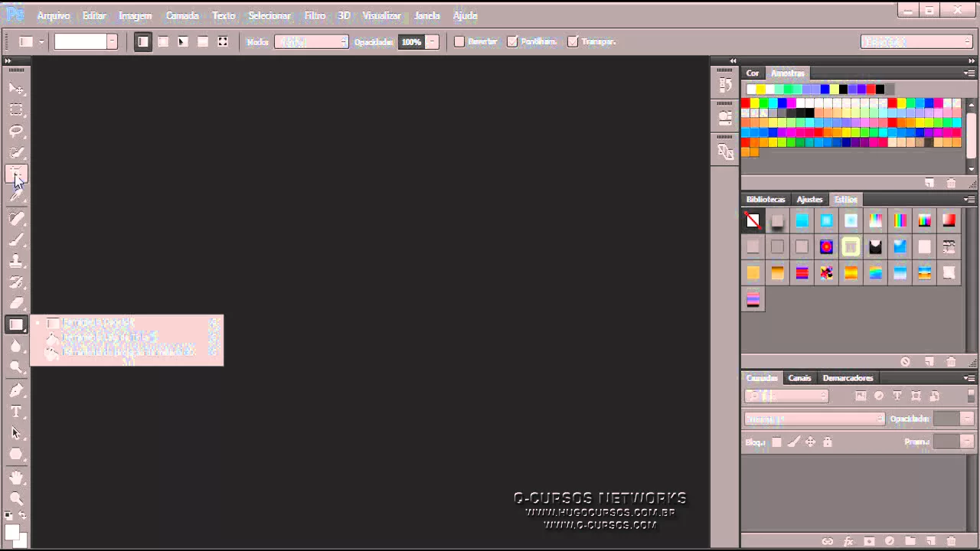Open the Modo blend mode dropdown
This screenshot has width=980, height=551.
[312, 41]
